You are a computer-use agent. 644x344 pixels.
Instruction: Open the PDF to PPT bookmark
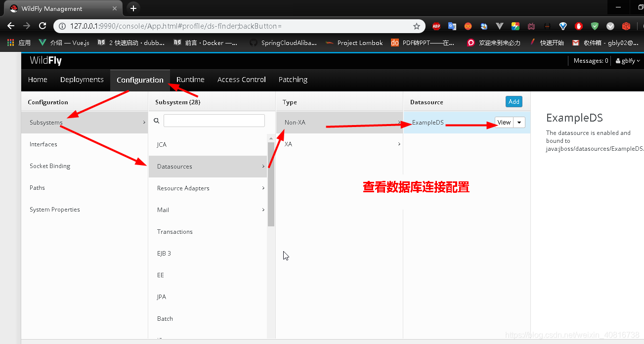coord(423,43)
